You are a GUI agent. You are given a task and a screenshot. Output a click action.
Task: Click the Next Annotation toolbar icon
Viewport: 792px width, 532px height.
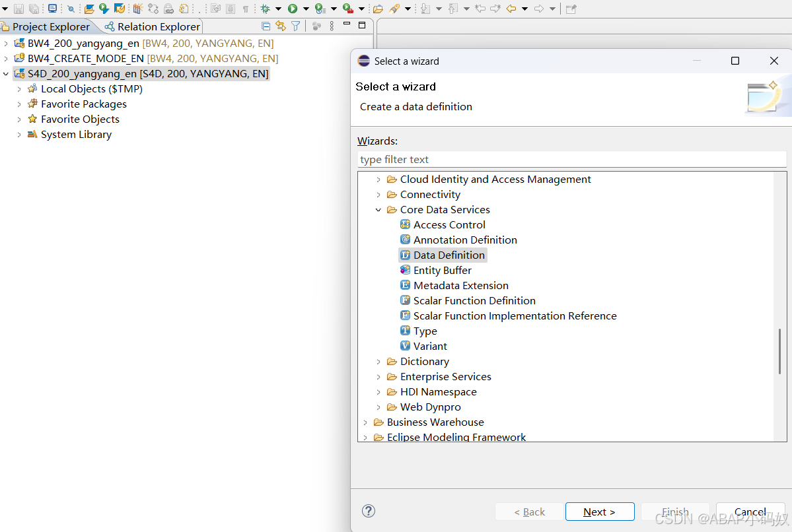point(425,9)
